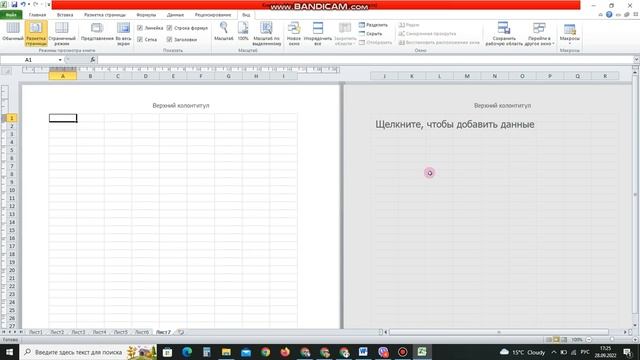Open the Файл tab
This screenshot has height=360, width=640.
pyautogui.click(x=11, y=15)
